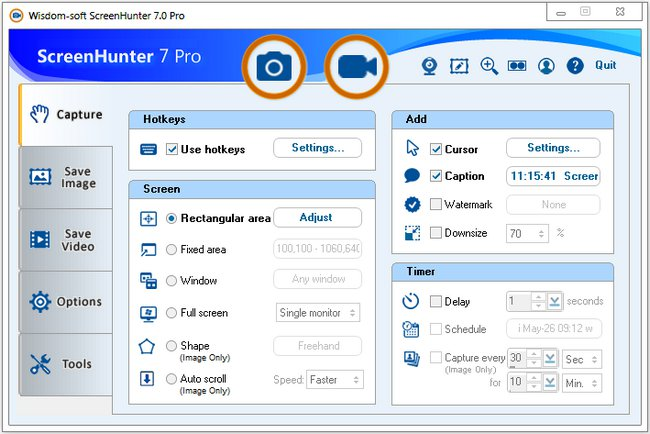Click the Watermark None button
The image size is (650, 434).
pos(553,204)
